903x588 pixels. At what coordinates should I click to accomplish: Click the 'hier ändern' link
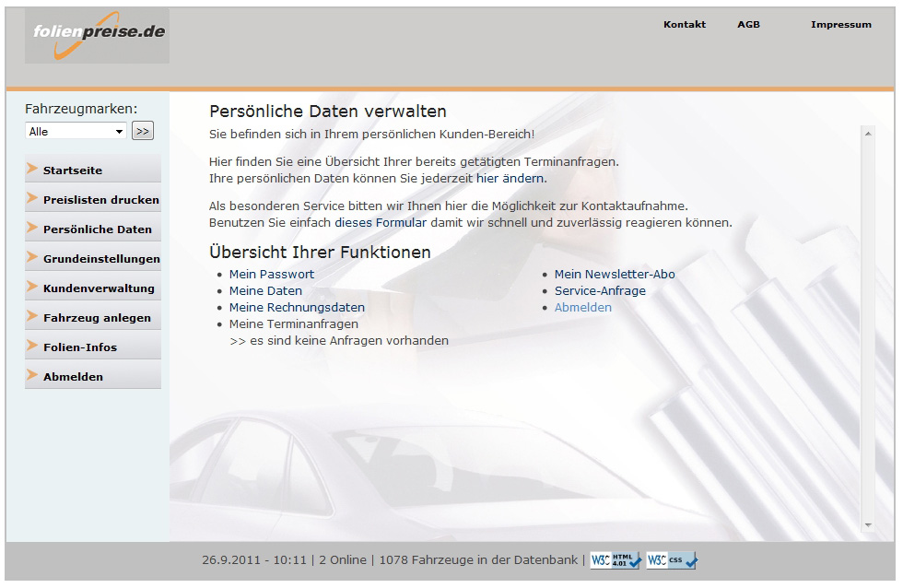click(510, 179)
